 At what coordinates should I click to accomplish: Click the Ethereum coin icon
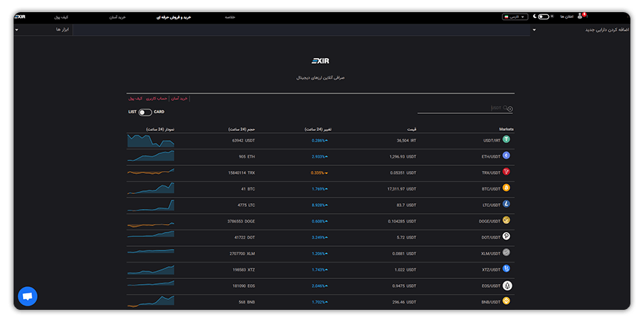[506, 156]
